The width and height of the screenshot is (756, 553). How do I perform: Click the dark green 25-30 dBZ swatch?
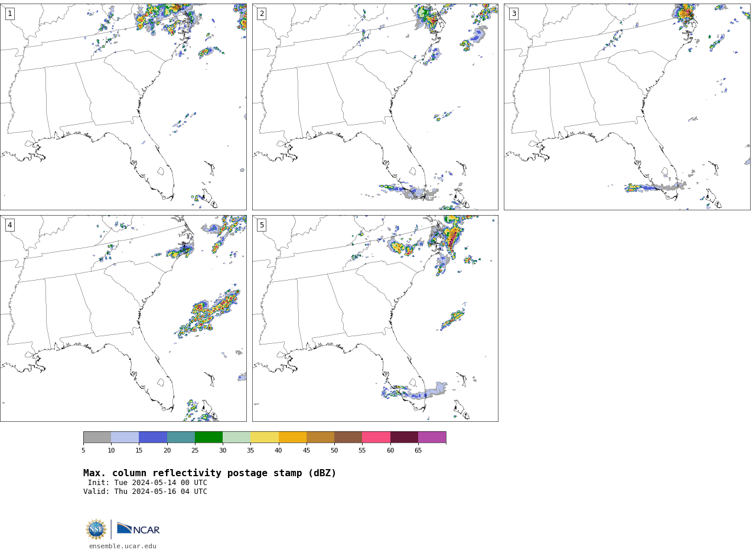(208, 437)
